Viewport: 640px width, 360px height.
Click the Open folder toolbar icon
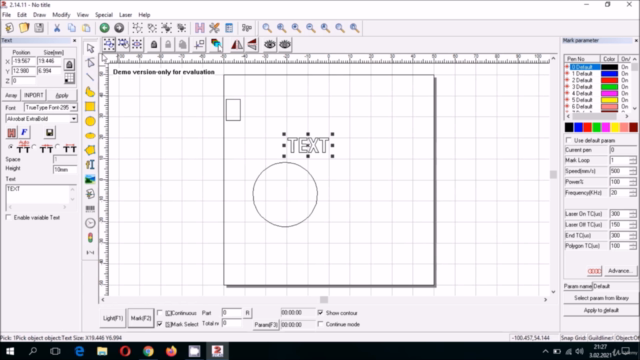pyautogui.click(x=24, y=28)
